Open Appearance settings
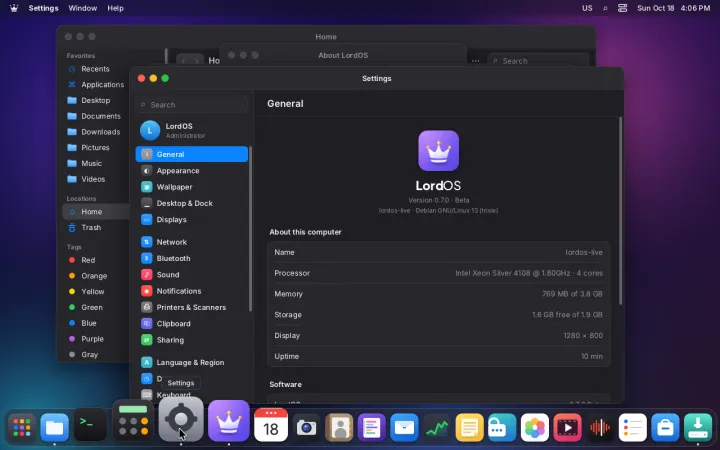The width and height of the screenshot is (720, 450). point(191,171)
